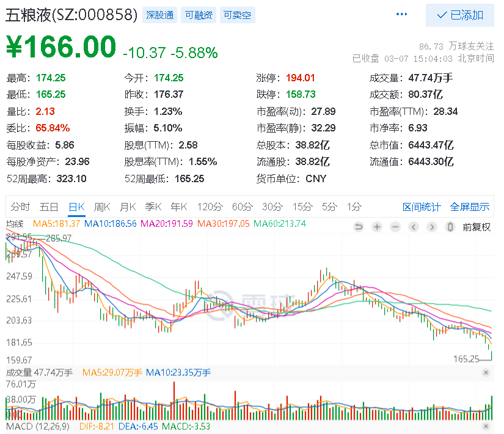Open the three-dot more options menu
The image size is (504, 434).
click(401, 14)
